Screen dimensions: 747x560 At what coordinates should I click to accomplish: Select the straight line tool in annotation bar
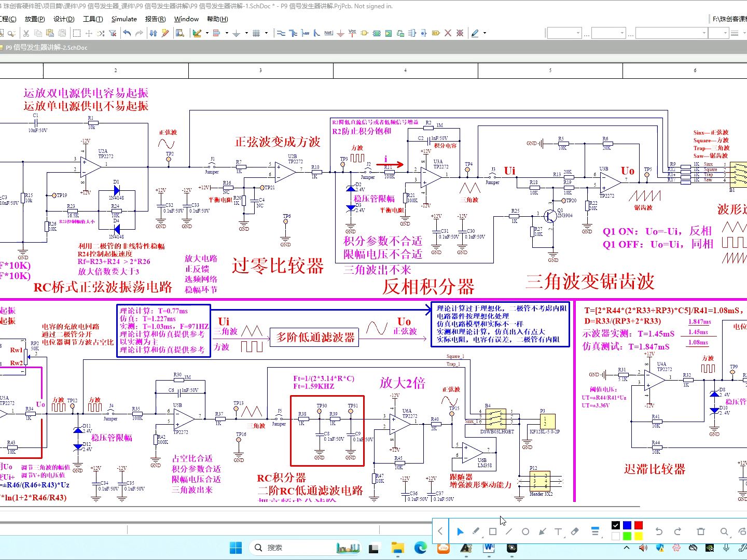tap(509, 531)
